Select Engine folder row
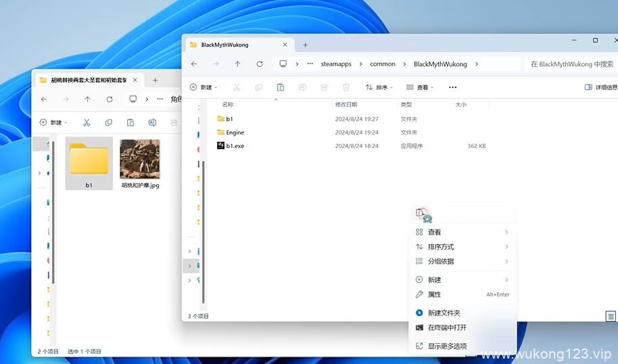The width and height of the screenshot is (618, 364). (351, 132)
